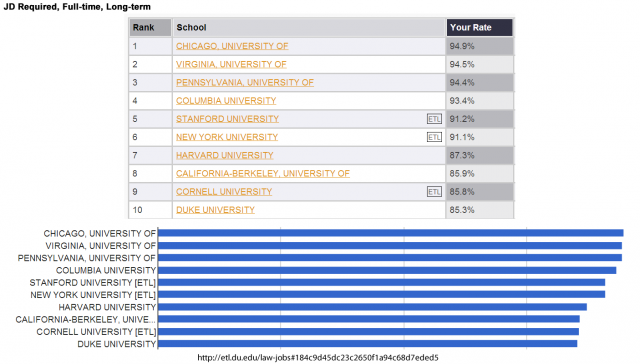Viewport: 640px width, 364px height.
Task: Select the 94.5% rate cell
Action: [x=480, y=64]
